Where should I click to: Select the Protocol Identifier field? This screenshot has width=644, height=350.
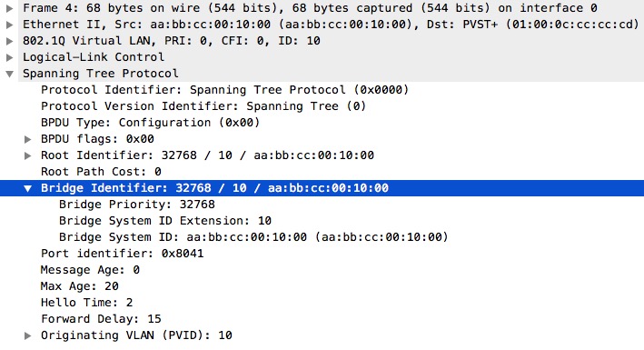(224, 90)
